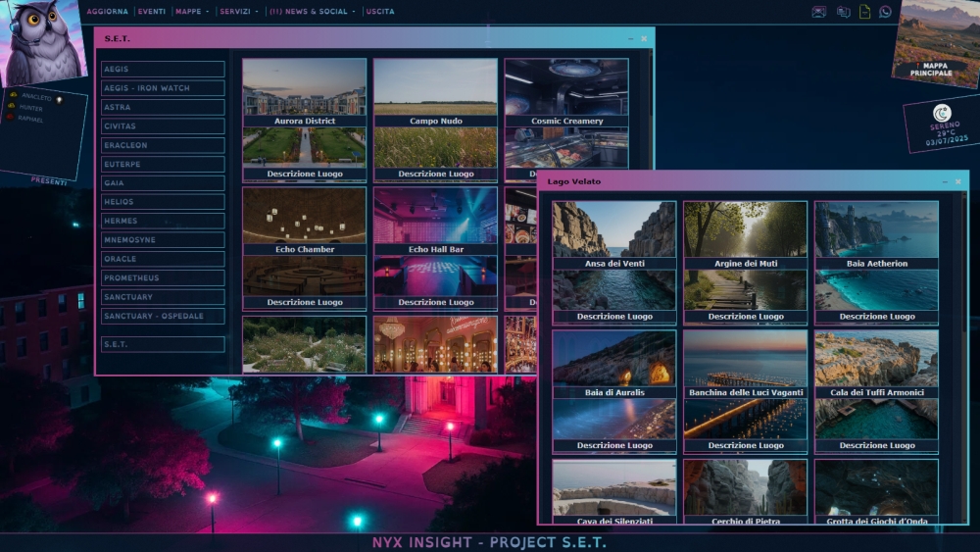Open the mail envelope icon

click(x=818, y=12)
